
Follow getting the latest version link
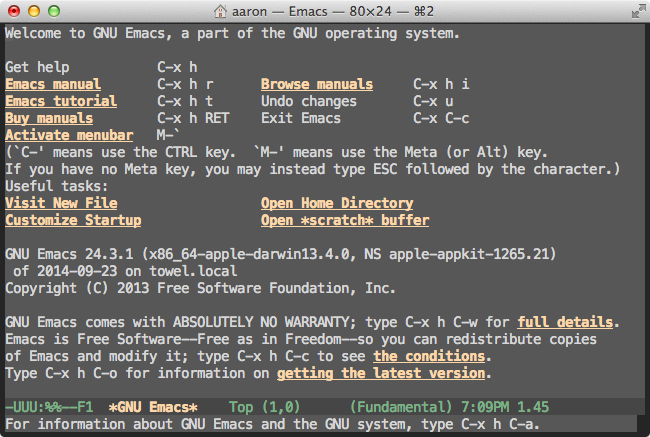(x=381, y=373)
